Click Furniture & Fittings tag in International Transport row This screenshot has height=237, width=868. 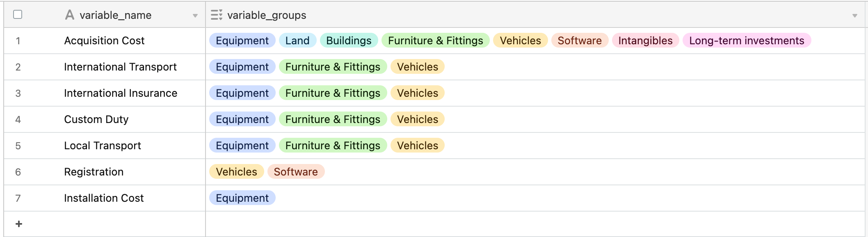(x=333, y=67)
